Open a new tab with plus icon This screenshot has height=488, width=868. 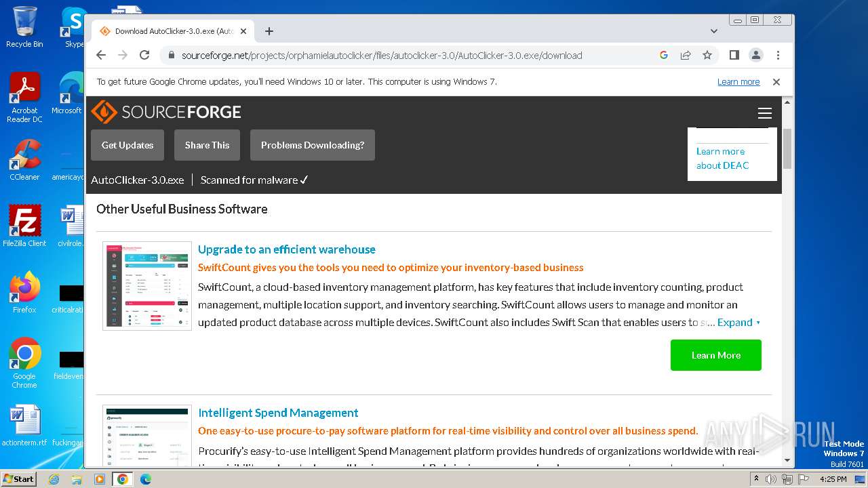(269, 31)
